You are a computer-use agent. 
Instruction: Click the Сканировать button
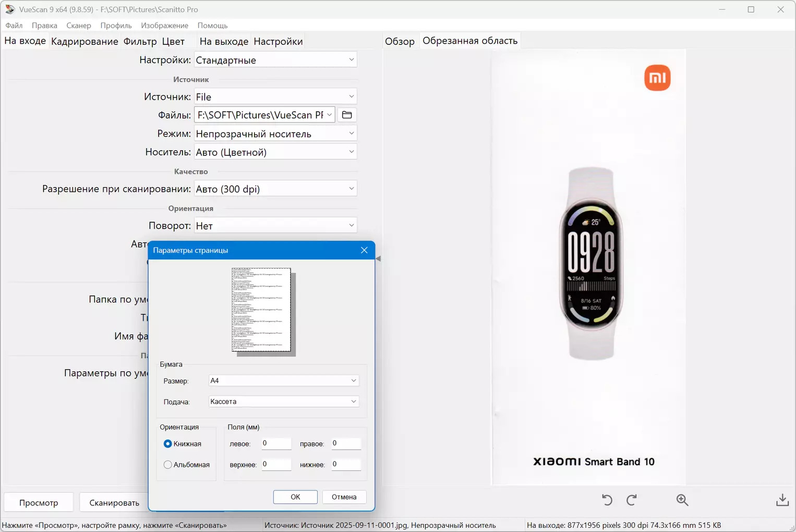tap(114, 503)
